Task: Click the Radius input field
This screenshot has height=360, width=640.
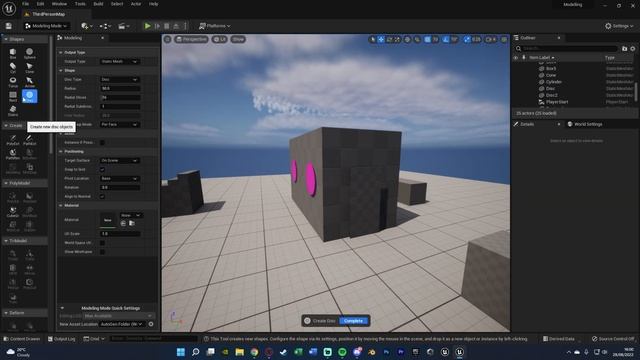Action: click(120, 88)
